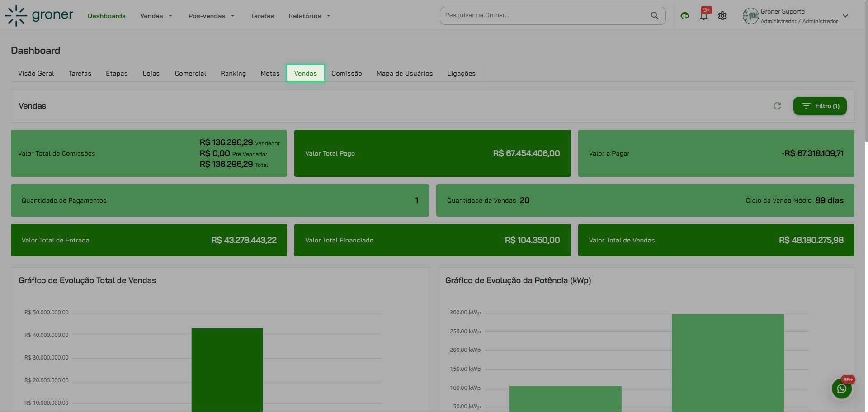Click the Gráfico de Evolução Total de Vendas title
This screenshot has width=868, height=412.
(x=87, y=280)
